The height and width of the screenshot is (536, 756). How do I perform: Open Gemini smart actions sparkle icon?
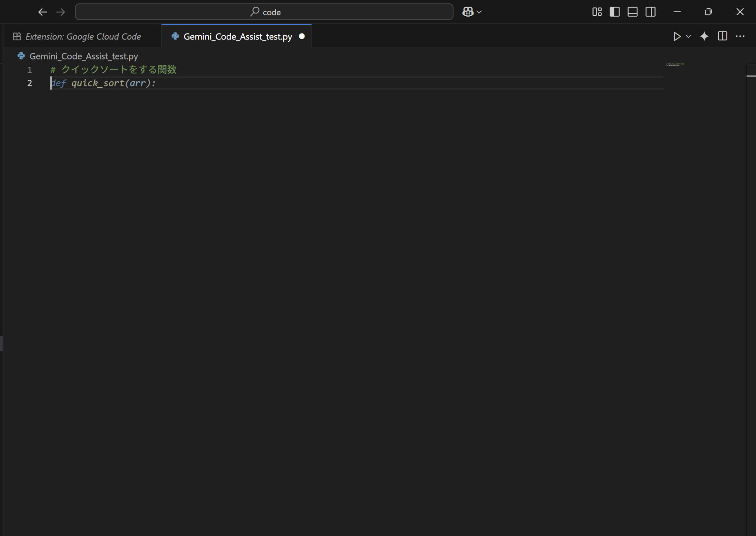tap(704, 36)
